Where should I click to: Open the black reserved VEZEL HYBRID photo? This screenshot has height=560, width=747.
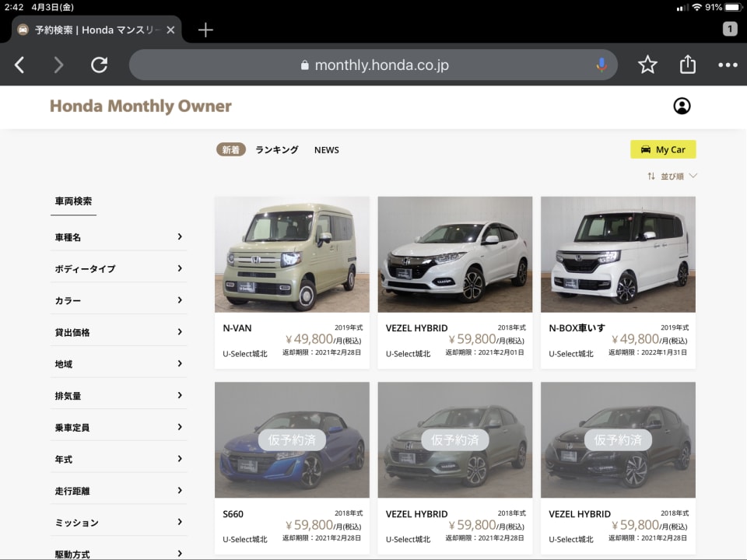(x=618, y=439)
